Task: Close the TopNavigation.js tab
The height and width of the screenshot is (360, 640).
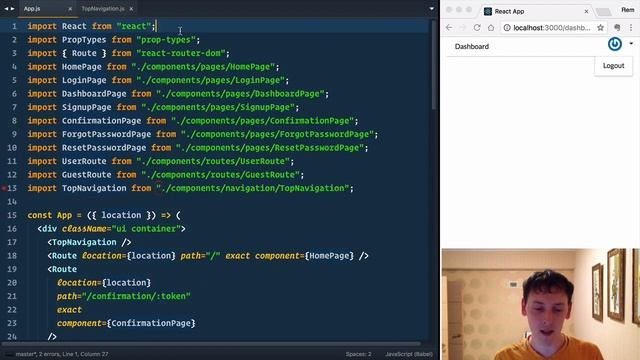Action: click(x=131, y=9)
